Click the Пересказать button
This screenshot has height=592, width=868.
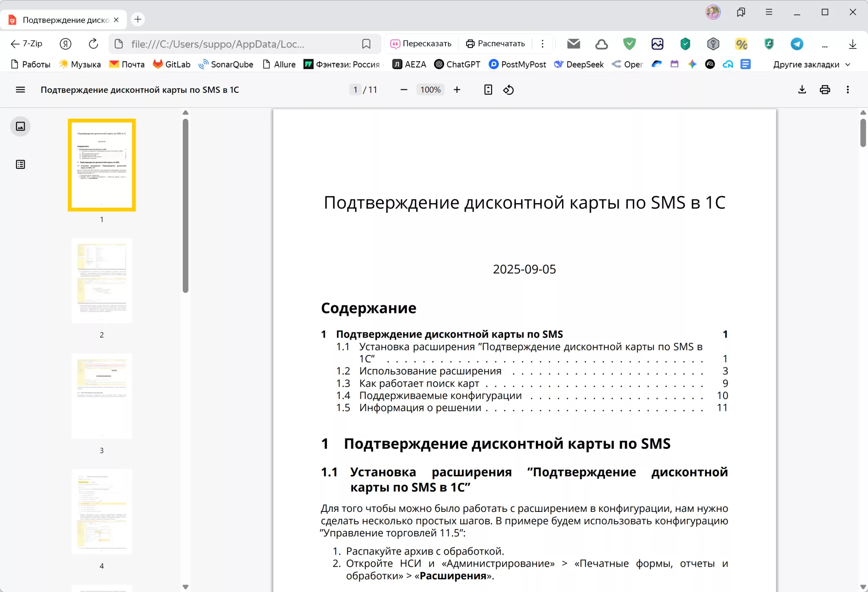click(421, 44)
